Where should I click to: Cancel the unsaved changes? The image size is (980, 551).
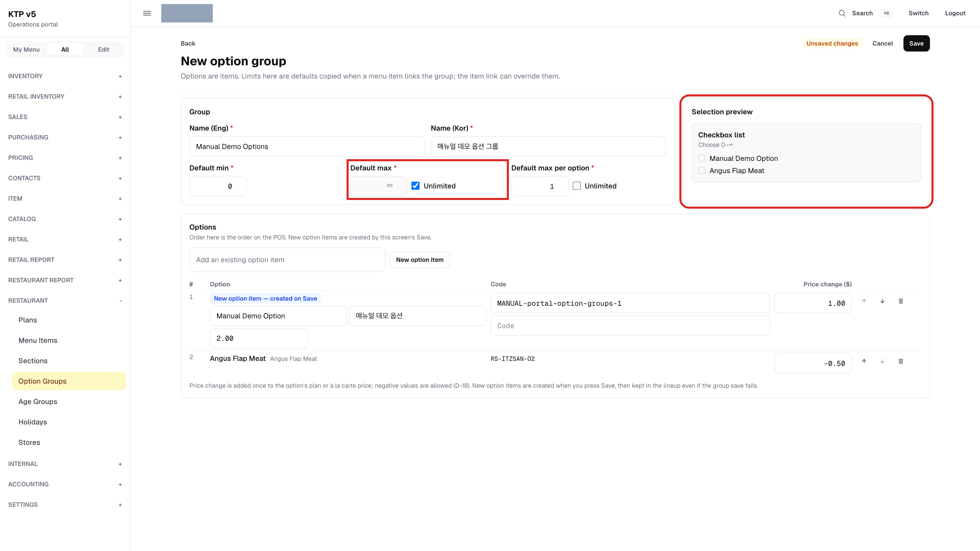(x=882, y=43)
